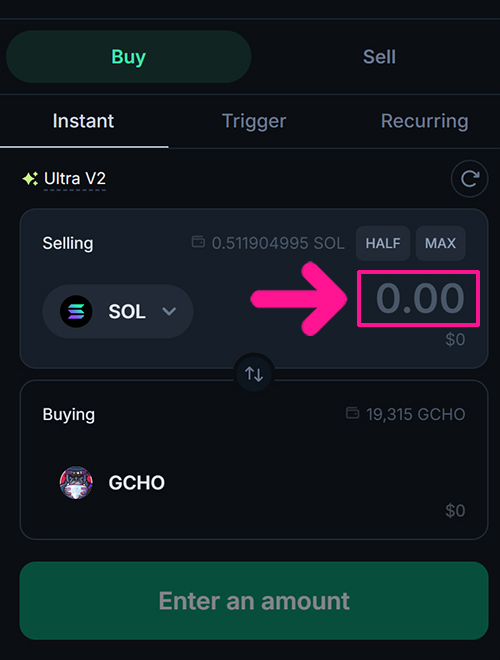Image resolution: width=500 pixels, height=660 pixels.
Task: Switch to Sell mode
Action: click(379, 57)
